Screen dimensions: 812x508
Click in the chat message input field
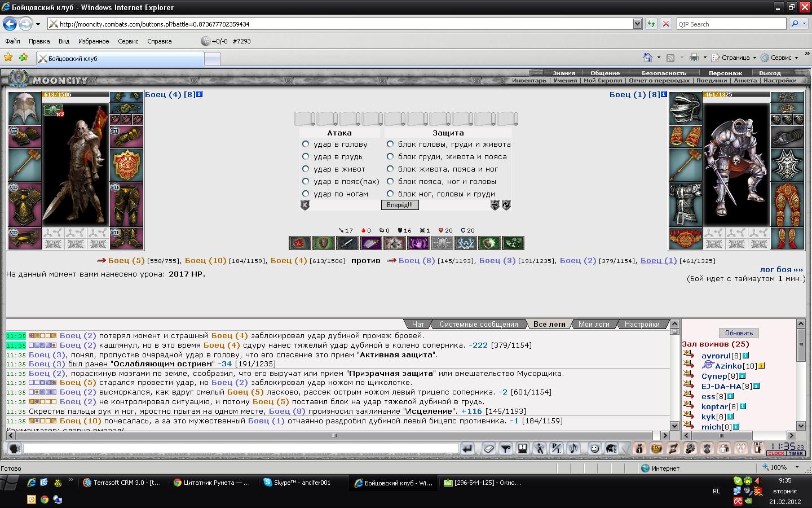[241, 449]
